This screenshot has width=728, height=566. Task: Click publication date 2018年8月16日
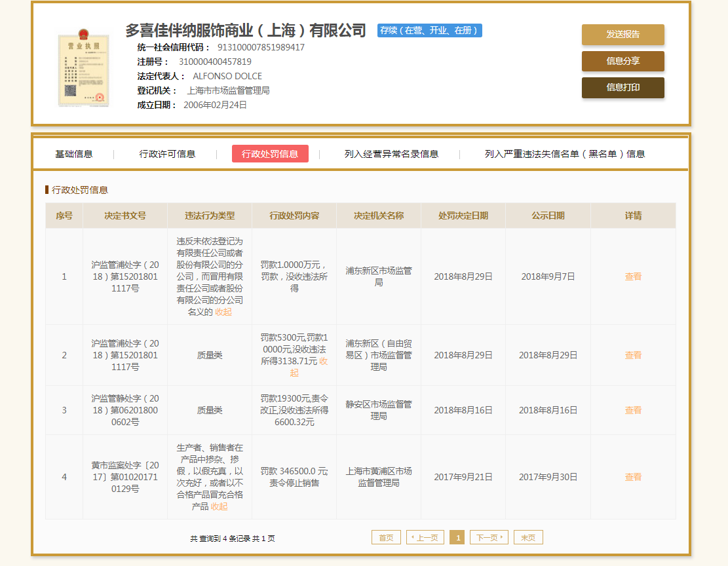click(x=548, y=411)
